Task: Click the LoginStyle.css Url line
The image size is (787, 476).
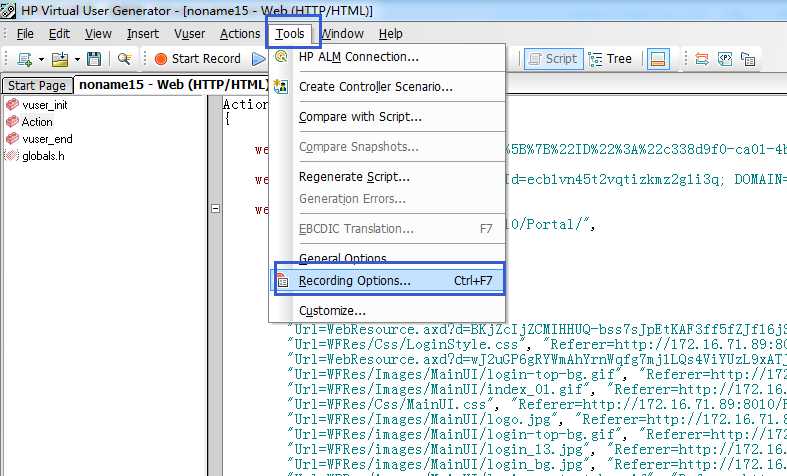Action: (x=537, y=344)
